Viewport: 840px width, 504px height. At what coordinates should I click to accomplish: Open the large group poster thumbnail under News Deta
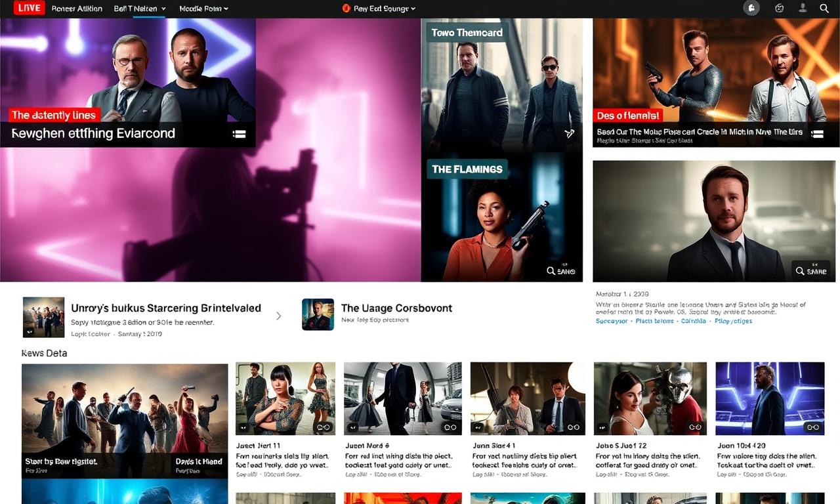tap(125, 420)
